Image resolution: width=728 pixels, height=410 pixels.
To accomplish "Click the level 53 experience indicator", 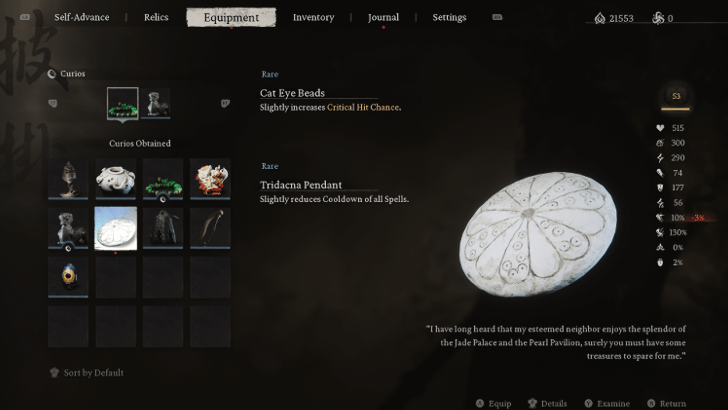I will [676, 96].
